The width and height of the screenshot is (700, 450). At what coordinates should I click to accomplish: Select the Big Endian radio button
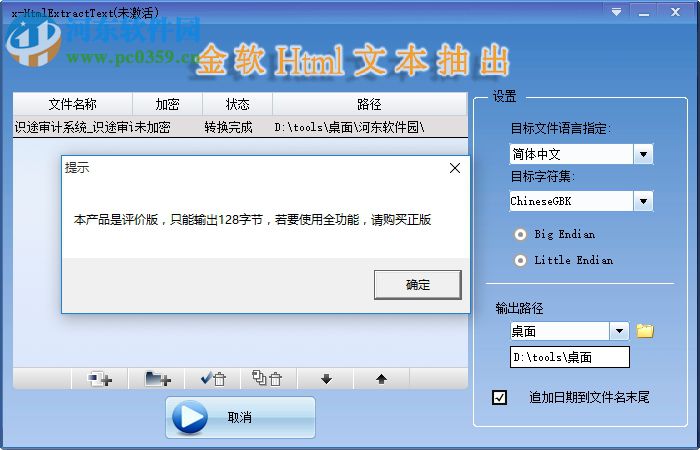click(520, 234)
